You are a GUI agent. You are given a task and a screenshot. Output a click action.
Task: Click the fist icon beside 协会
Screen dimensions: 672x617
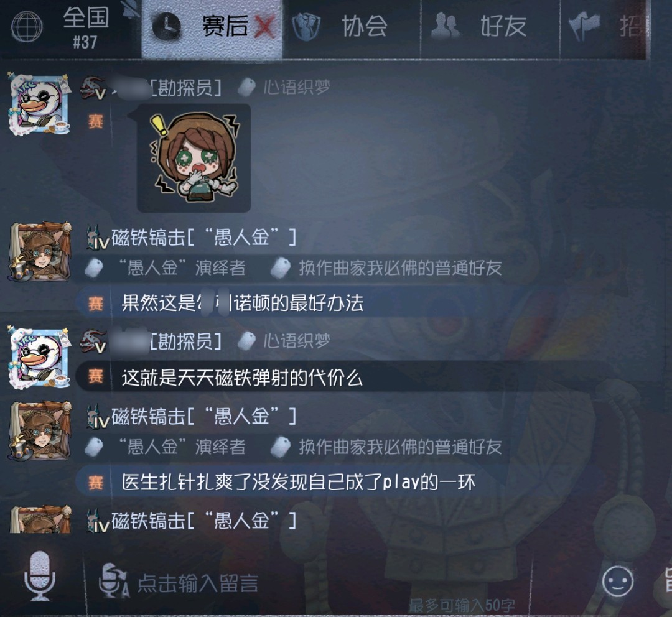[306, 27]
